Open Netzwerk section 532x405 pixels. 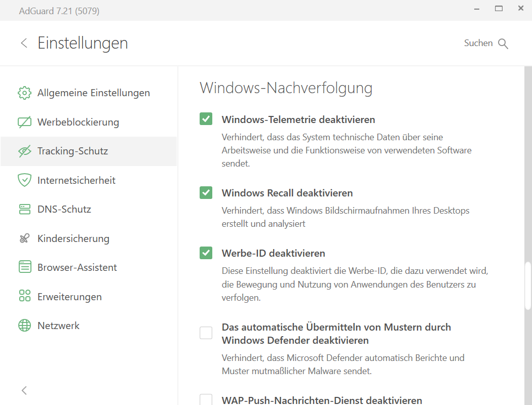(89, 326)
